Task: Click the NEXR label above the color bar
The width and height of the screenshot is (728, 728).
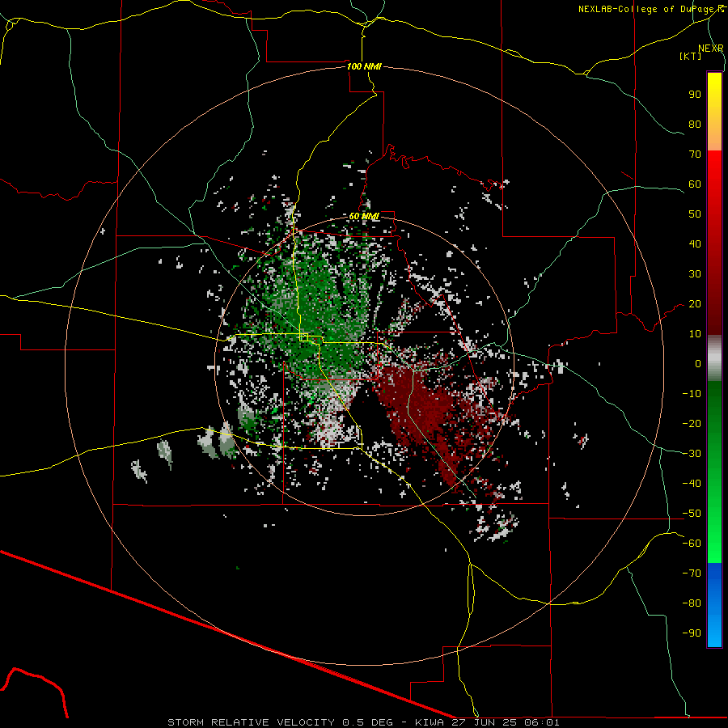Action: (711, 49)
